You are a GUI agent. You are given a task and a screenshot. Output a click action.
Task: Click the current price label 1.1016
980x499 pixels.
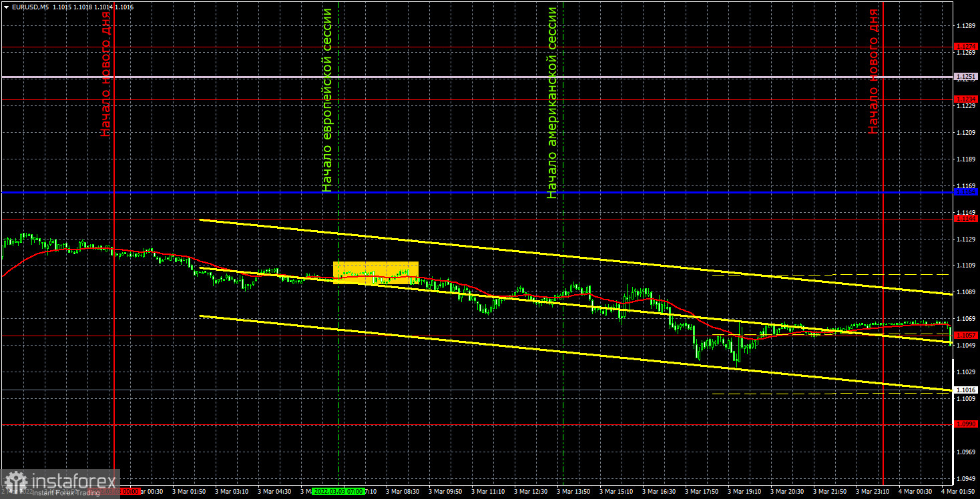[x=966, y=390]
